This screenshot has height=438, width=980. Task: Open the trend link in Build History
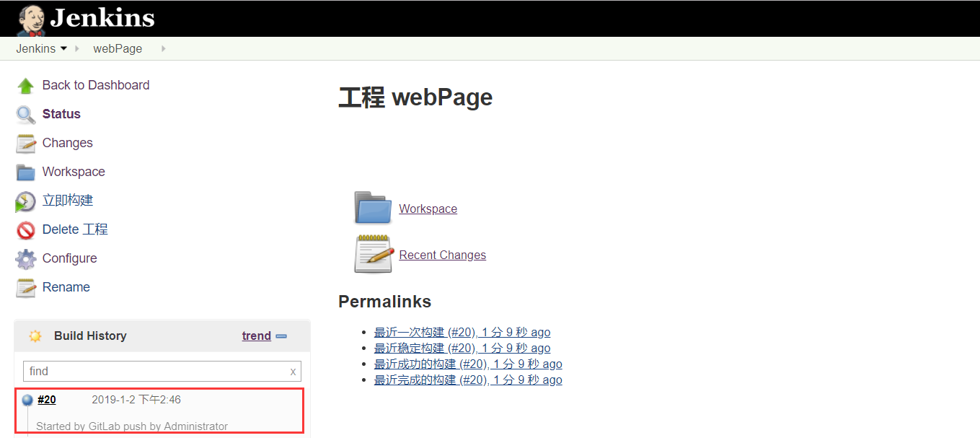(257, 336)
